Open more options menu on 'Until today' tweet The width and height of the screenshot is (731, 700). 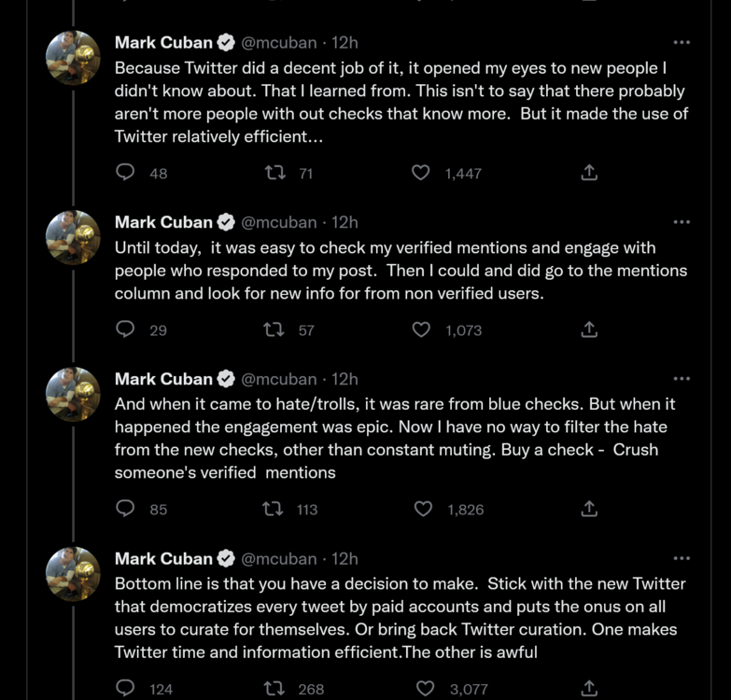[682, 222]
